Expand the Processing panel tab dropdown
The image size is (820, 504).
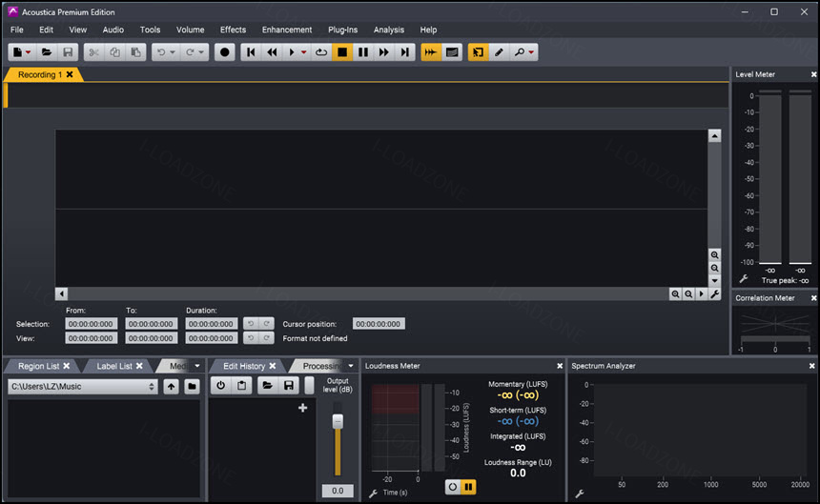tap(350, 366)
